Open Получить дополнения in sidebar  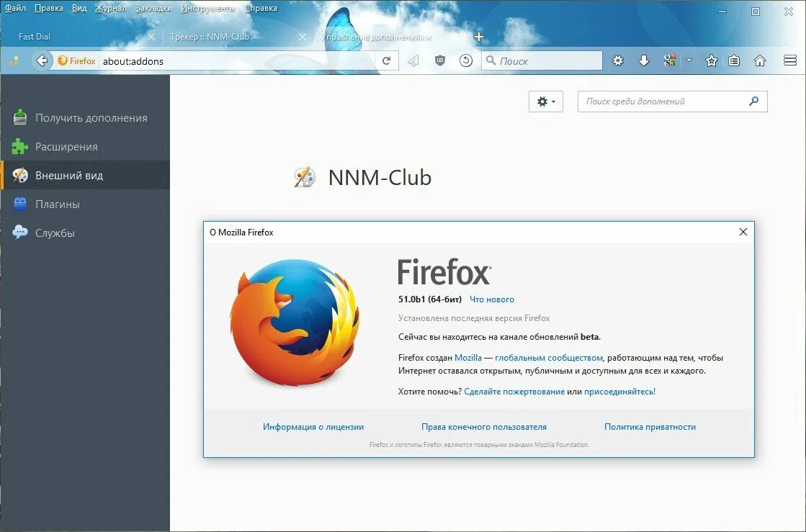pyautogui.click(x=85, y=117)
